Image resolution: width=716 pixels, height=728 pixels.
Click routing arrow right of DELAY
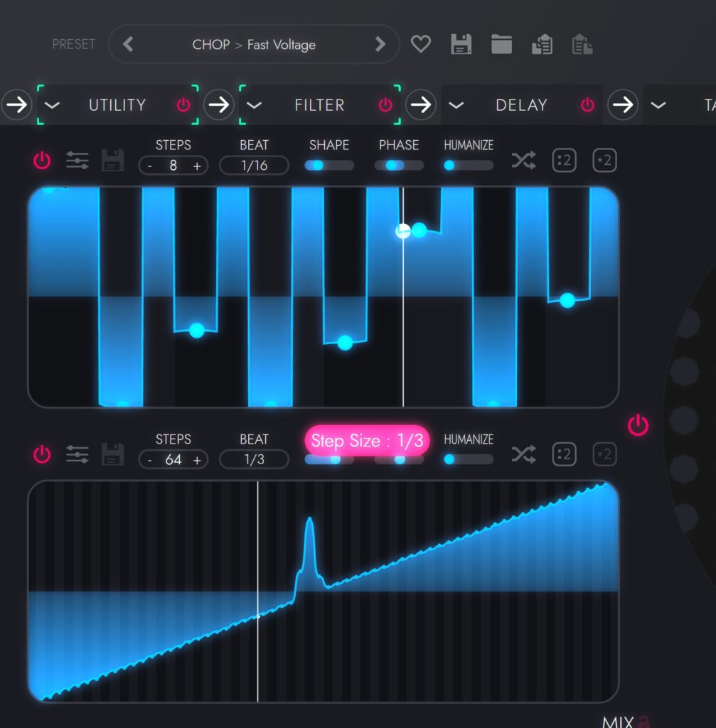coord(623,105)
